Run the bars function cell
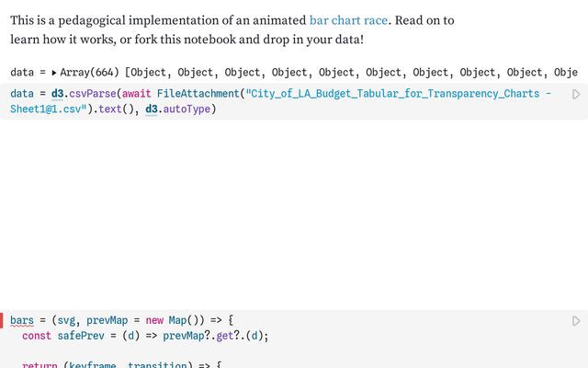The width and height of the screenshot is (588, 368). tap(576, 321)
